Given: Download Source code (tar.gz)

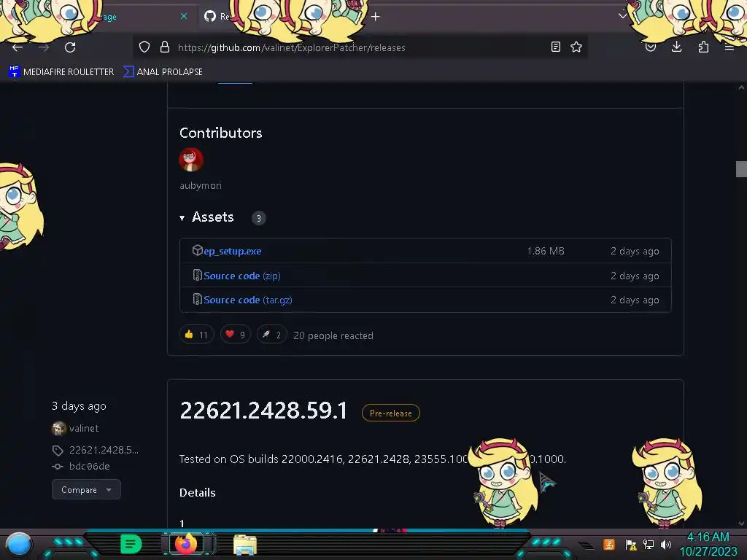Looking at the screenshot, I should 248,300.
